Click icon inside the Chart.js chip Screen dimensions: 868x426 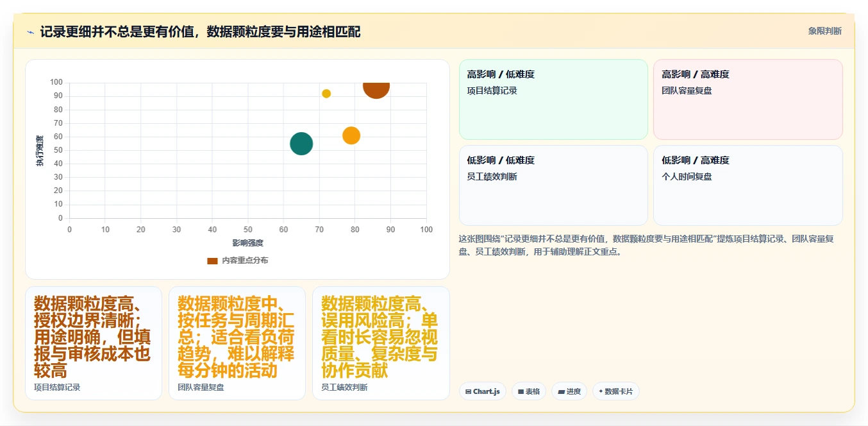469,391
